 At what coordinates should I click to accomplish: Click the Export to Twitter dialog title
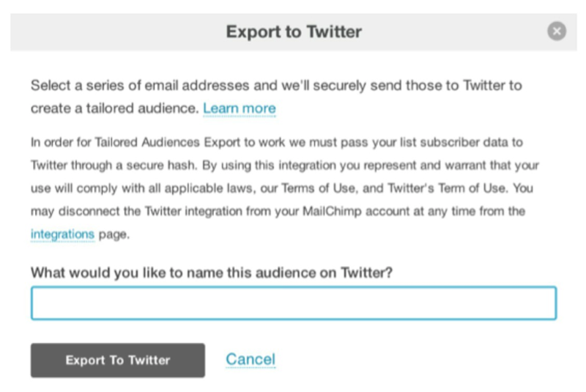(294, 32)
